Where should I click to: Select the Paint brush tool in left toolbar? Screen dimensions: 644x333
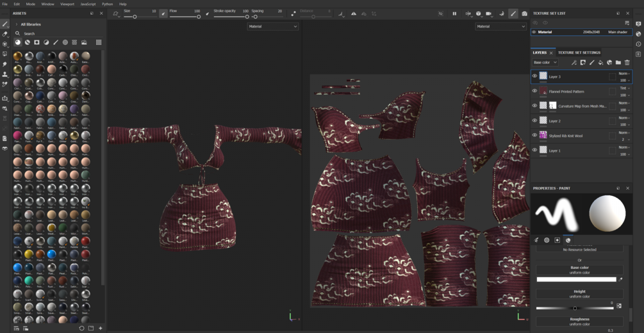click(5, 24)
